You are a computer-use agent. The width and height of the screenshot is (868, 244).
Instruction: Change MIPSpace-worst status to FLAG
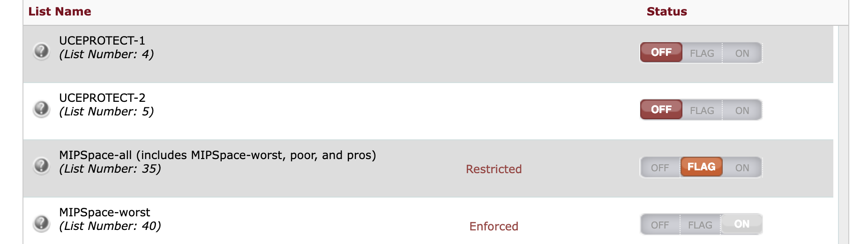pyautogui.click(x=700, y=225)
